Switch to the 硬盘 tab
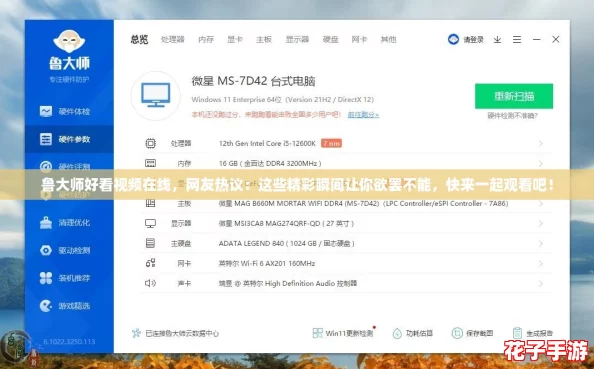 click(x=330, y=39)
